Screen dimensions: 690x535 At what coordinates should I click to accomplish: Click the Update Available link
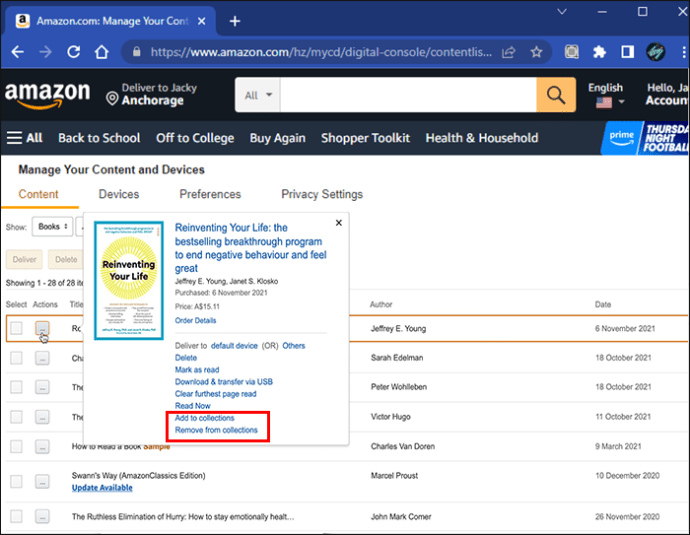pyautogui.click(x=102, y=487)
